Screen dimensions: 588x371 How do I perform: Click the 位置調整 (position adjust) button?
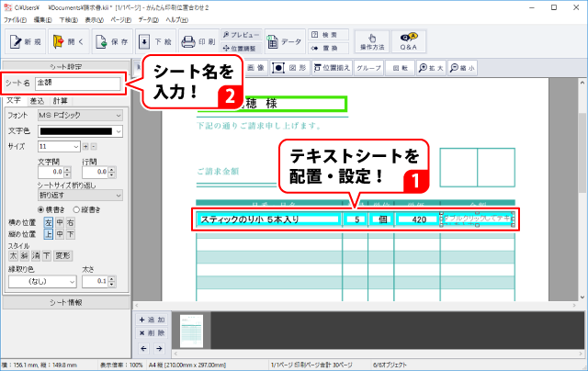click(242, 48)
